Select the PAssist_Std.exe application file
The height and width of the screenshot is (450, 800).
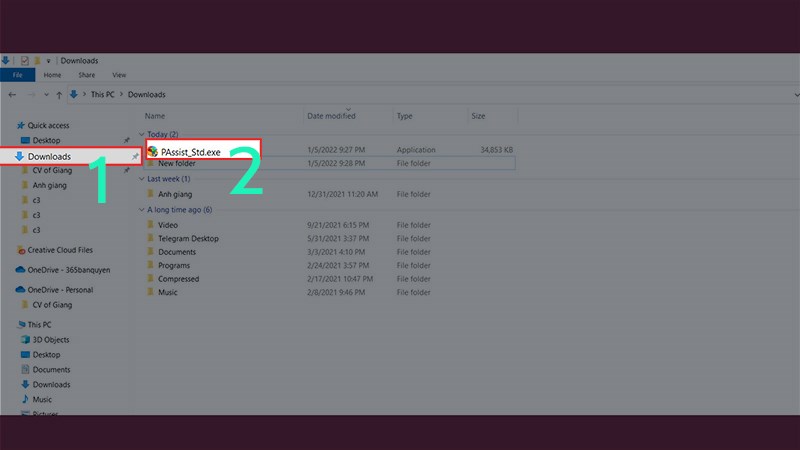click(190, 152)
